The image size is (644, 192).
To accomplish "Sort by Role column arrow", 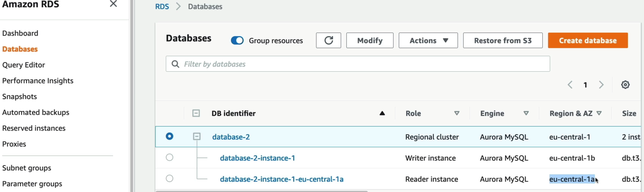I will tap(457, 113).
